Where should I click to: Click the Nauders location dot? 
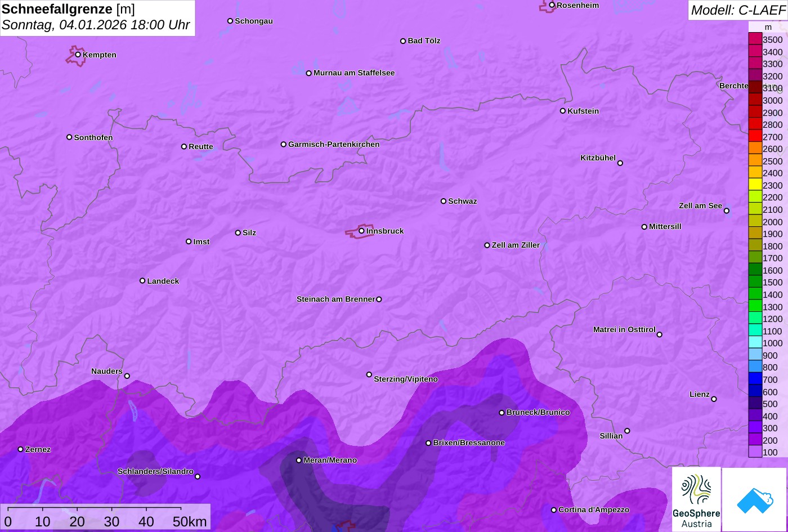tap(127, 376)
